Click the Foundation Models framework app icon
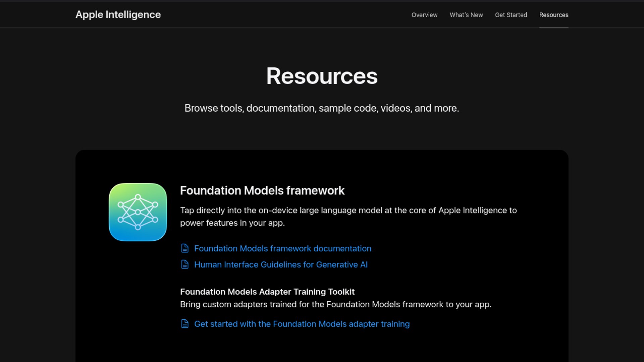644x362 pixels. 138,212
